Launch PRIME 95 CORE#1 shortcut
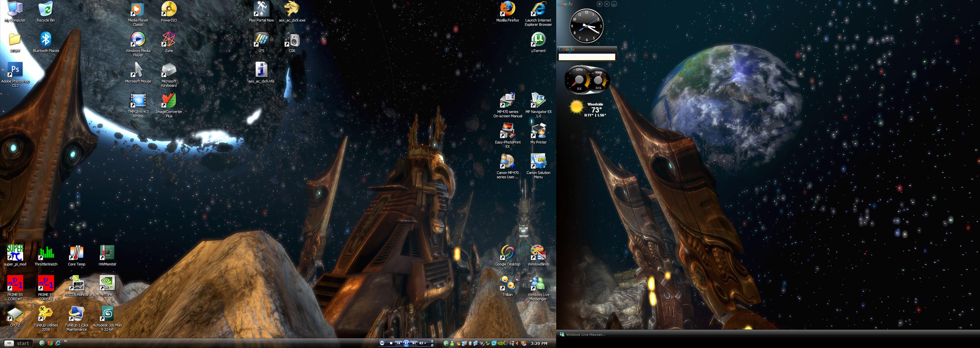This screenshot has height=348, width=980. (46, 288)
